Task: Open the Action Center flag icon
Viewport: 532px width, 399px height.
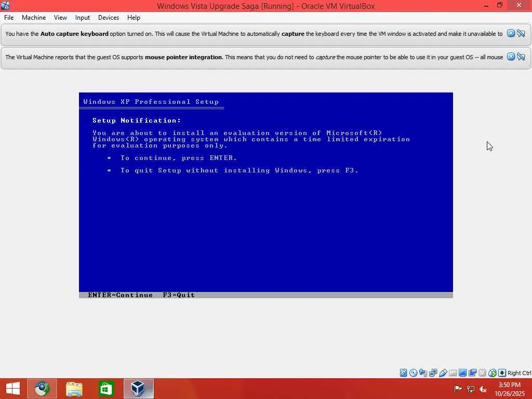Action: (458, 389)
